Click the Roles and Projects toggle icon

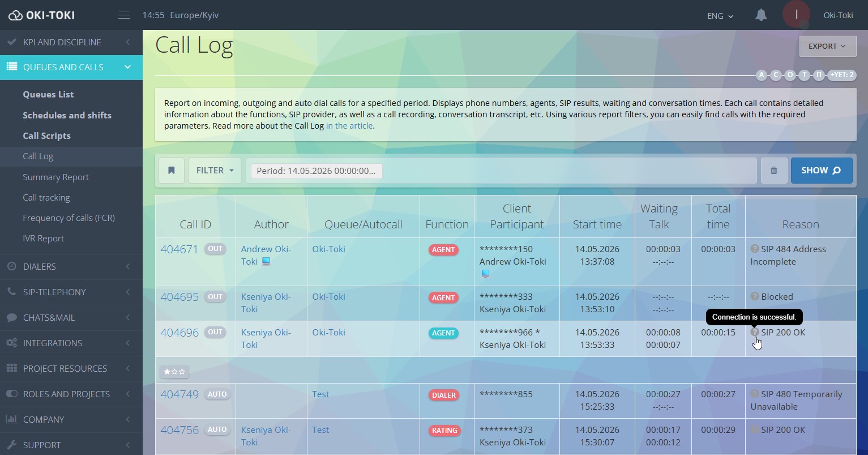pos(11,394)
